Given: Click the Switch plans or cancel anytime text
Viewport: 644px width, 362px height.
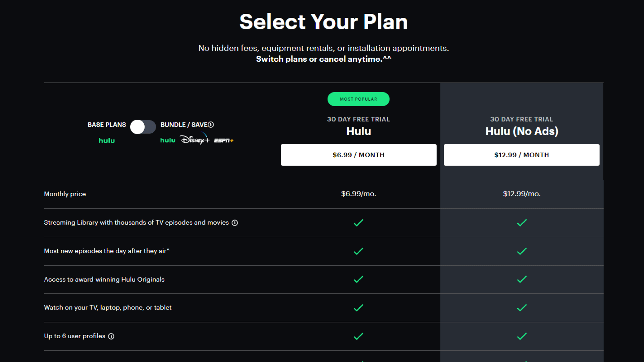Looking at the screenshot, I should 323,59.
